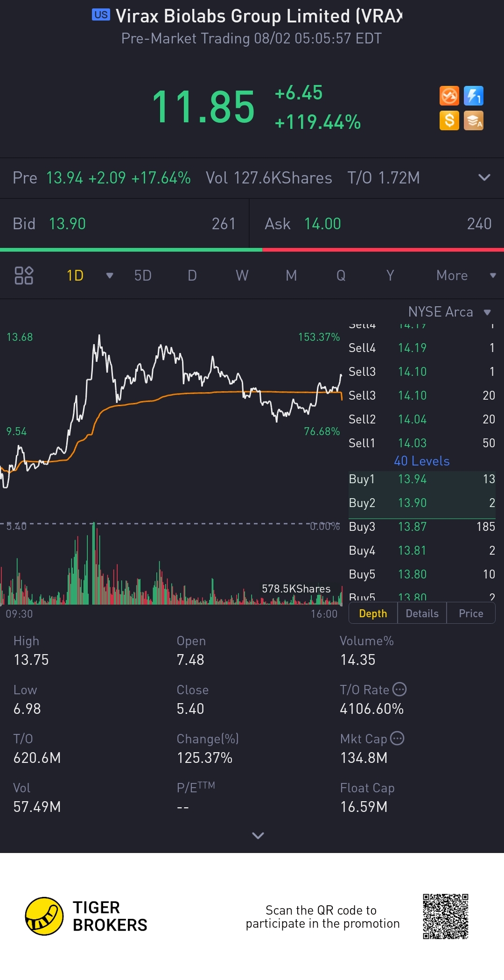Tap the orange chart-analysis icon
The width and height of the screenshot is (504, 980).
pyautogui.click(x=449, y=96)
